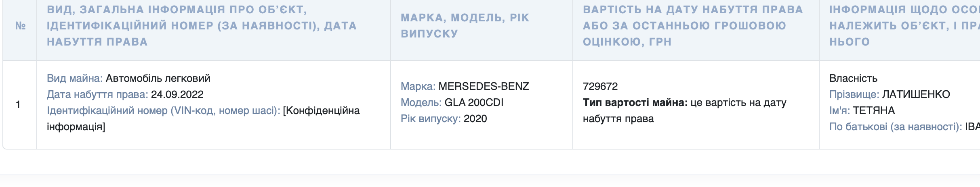The width and height of the screenshot is (980, 187).
Task: Click the 'Власність' ownership text
Action: click(853, 78)
